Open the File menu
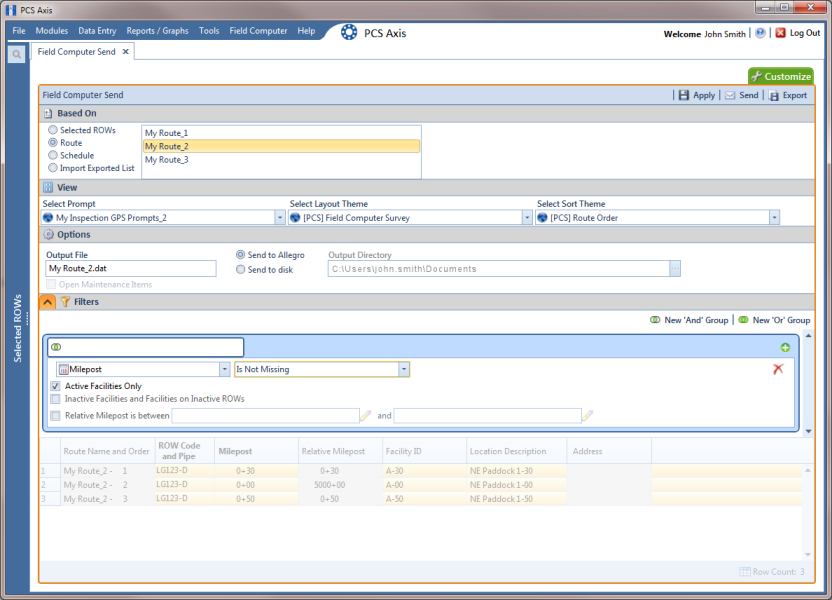This screenshot has width=832, height=600. pos(19,31)
